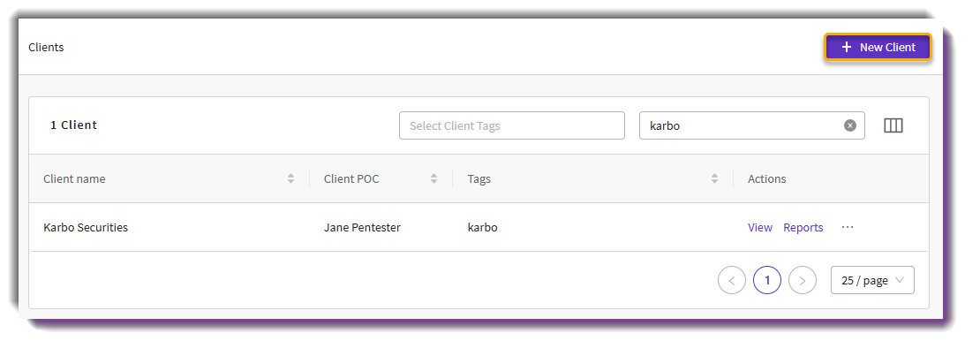The height and width of the screenshot is (356, 980).
Task: Sort by Client POC column arrows
Action: [433, 179]
